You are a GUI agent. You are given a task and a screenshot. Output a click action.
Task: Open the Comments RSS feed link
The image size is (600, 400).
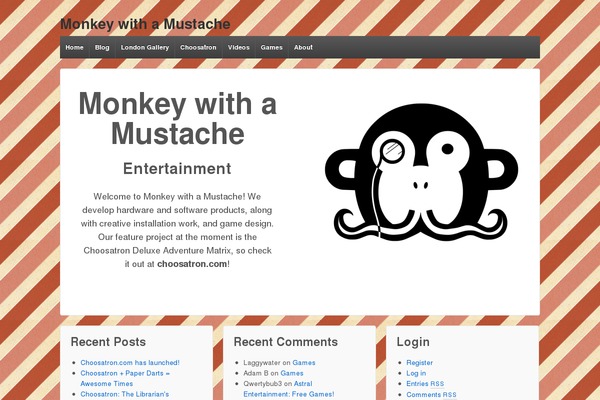pos(431,394)
